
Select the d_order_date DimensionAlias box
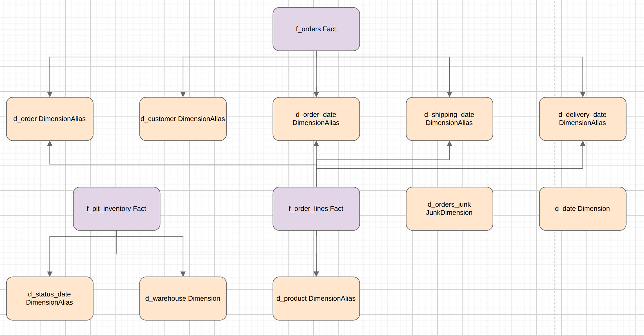coord(316,119)
